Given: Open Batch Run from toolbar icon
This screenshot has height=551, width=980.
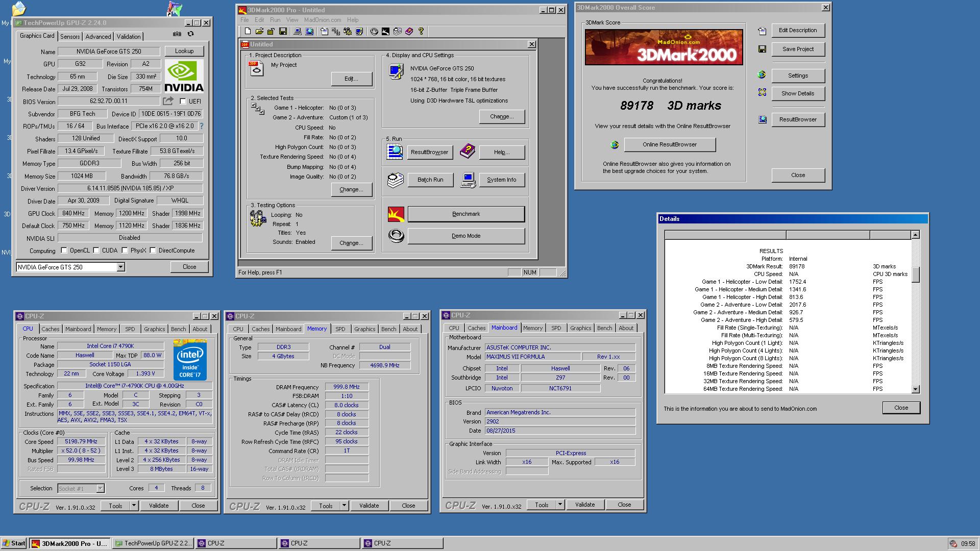Looking at the screenshot, I should pos(398,32).
